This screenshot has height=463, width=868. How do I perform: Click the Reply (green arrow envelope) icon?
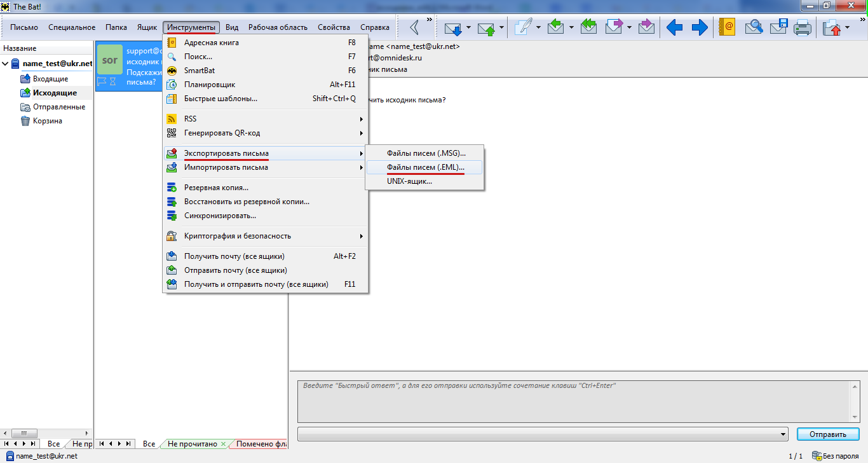(556, 27)
